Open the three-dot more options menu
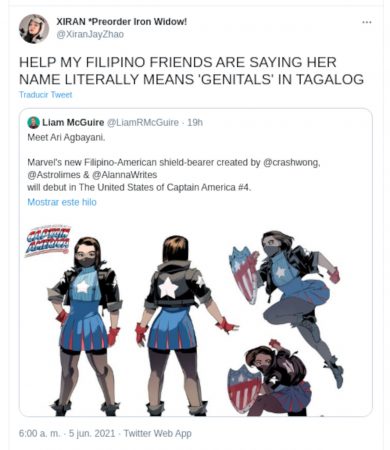Image resolution: width=390 pixels, height=450 pixels. (x=367, y=22)
